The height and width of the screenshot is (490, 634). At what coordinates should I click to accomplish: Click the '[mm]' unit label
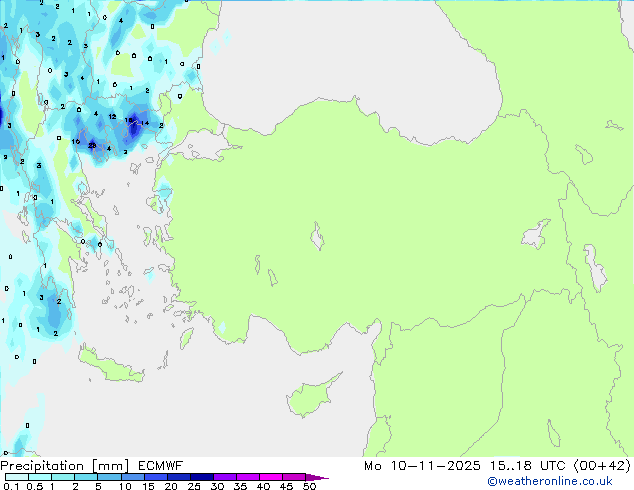pos(111,466)
